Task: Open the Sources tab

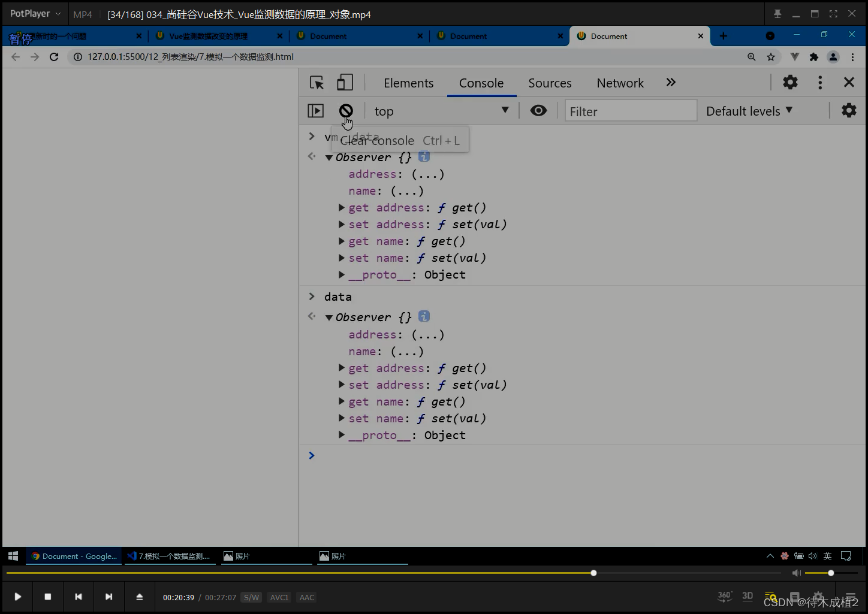Action: pos(550,83)
